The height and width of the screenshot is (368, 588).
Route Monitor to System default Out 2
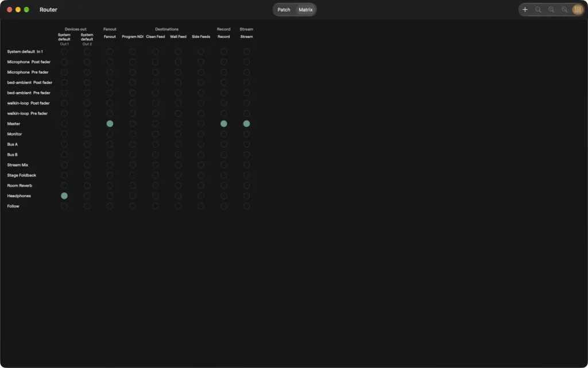87,134
